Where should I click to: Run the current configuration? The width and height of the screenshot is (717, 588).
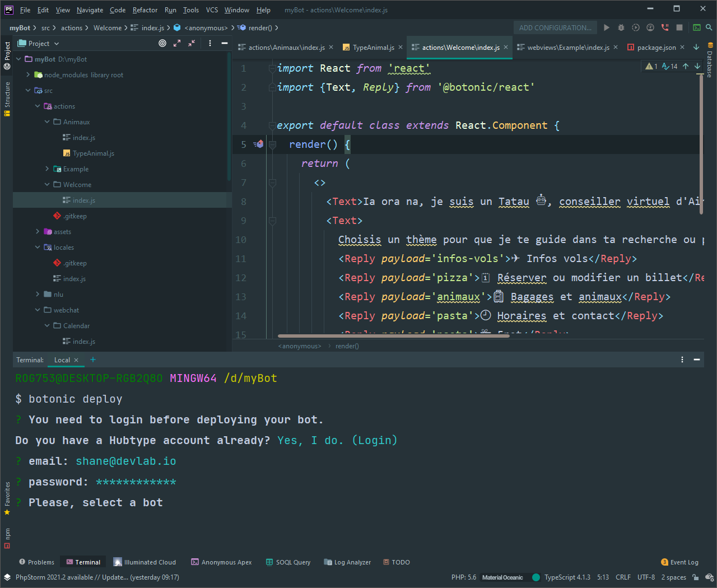pos(606,27)
